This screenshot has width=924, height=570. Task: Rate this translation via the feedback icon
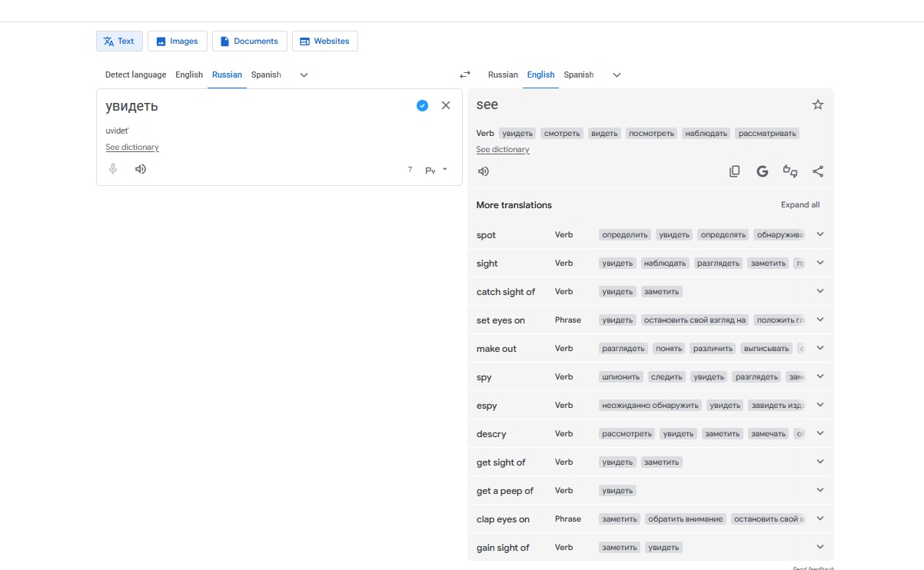(x=790, y=171)
